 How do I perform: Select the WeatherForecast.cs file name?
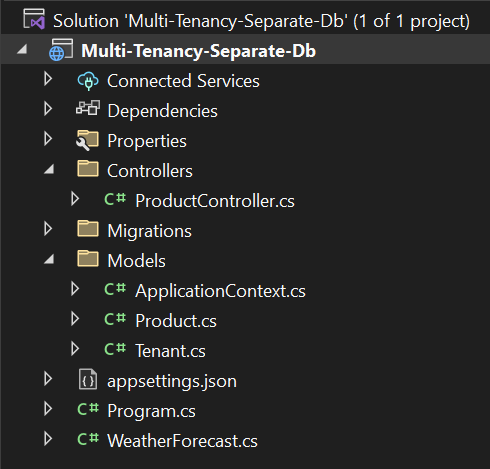182,441
